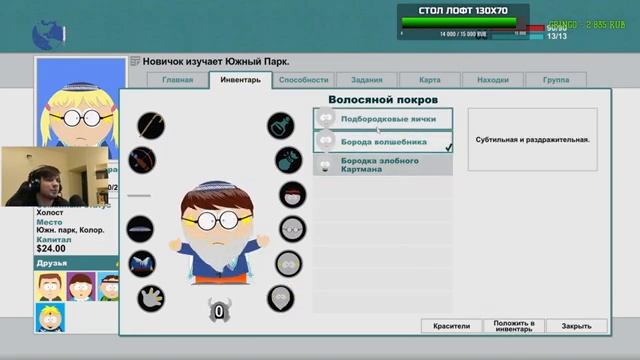
Task: Click the streamer webcam overlay
Action: click(55, 177)
